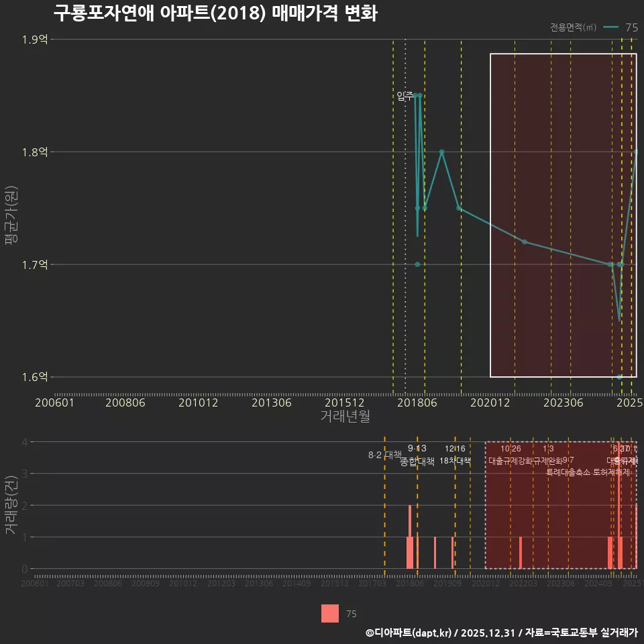Select the isolated data point on the 1.6억 gridline
The height and width of the screenshot is (644, 644).
[619, 376]
